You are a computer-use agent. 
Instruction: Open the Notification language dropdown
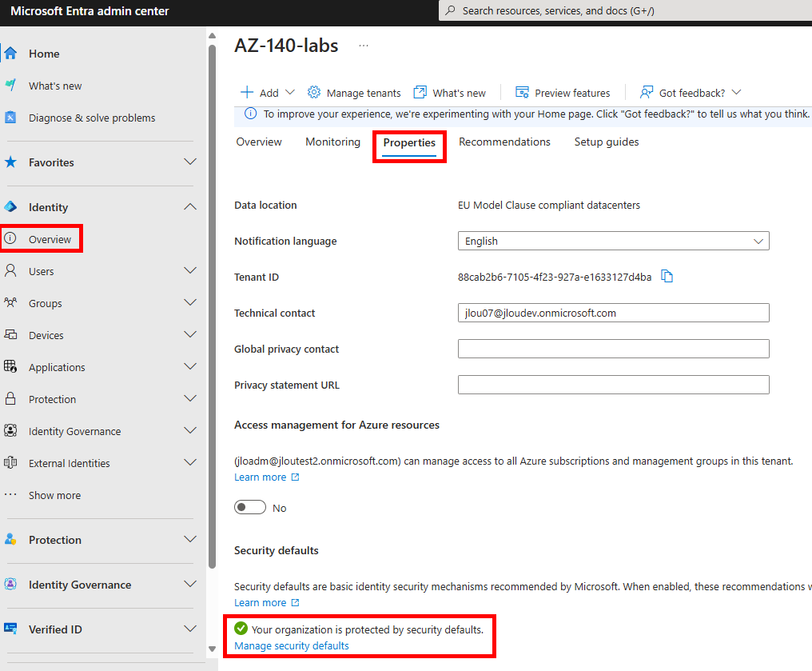[x=613, y=241]
